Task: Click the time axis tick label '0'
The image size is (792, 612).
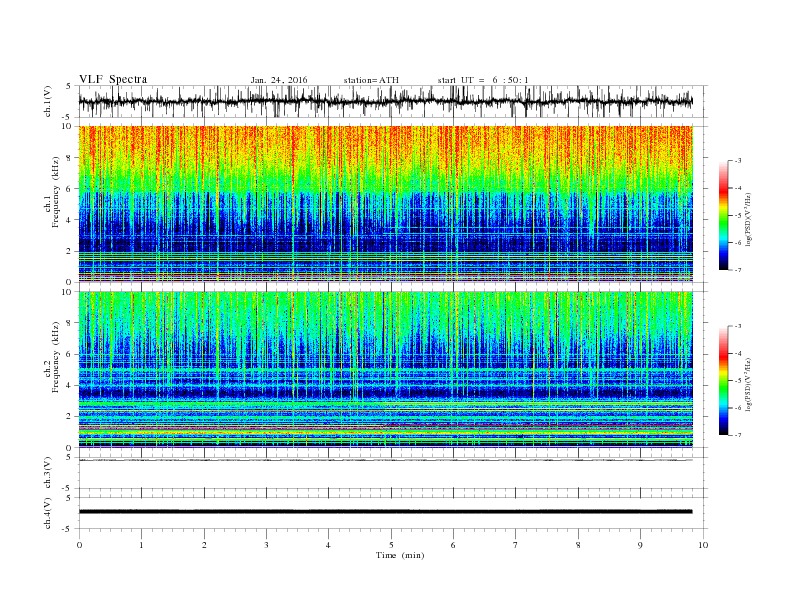Action: [x=79, y=545]
